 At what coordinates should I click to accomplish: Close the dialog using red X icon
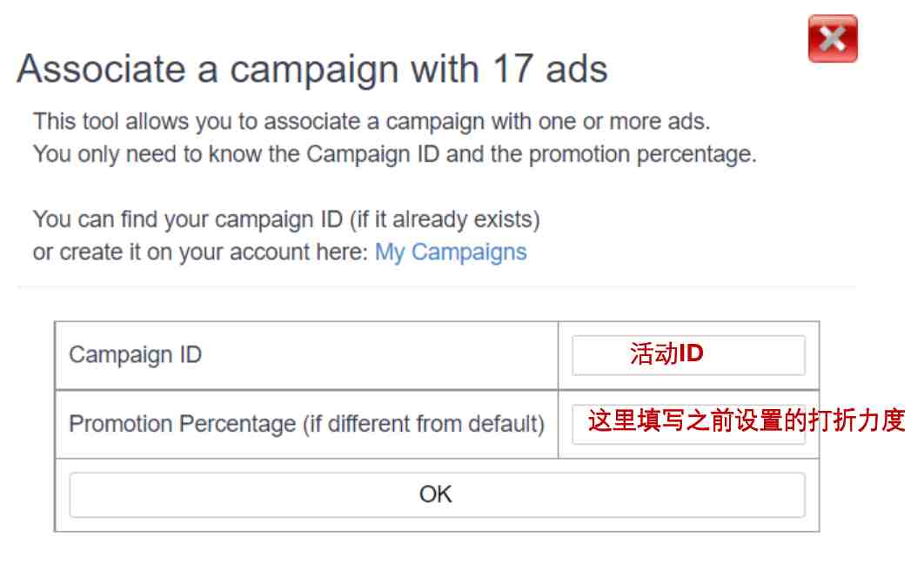coord(833,38)
